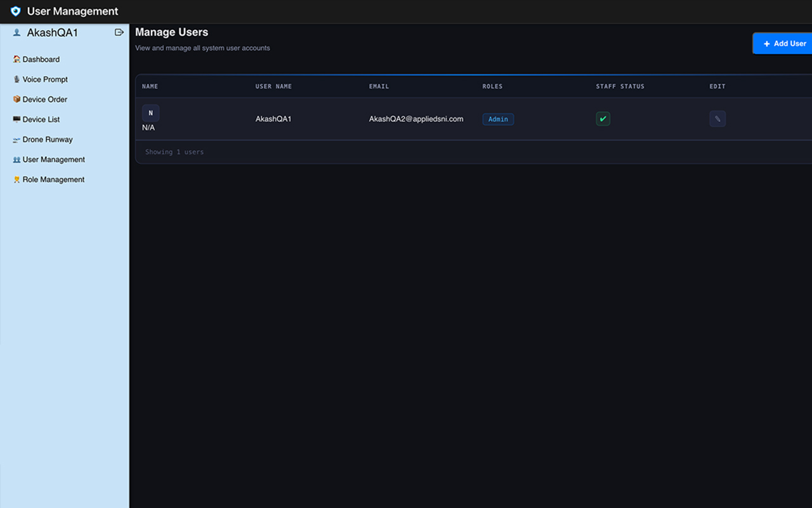Select Drone Runway in the sidebar

43,140
